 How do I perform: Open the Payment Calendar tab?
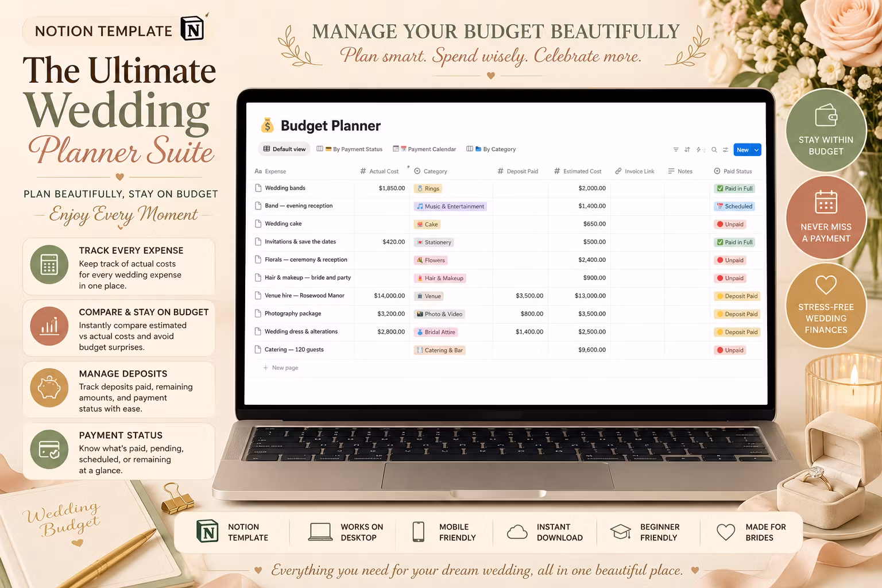click(424, 149)
